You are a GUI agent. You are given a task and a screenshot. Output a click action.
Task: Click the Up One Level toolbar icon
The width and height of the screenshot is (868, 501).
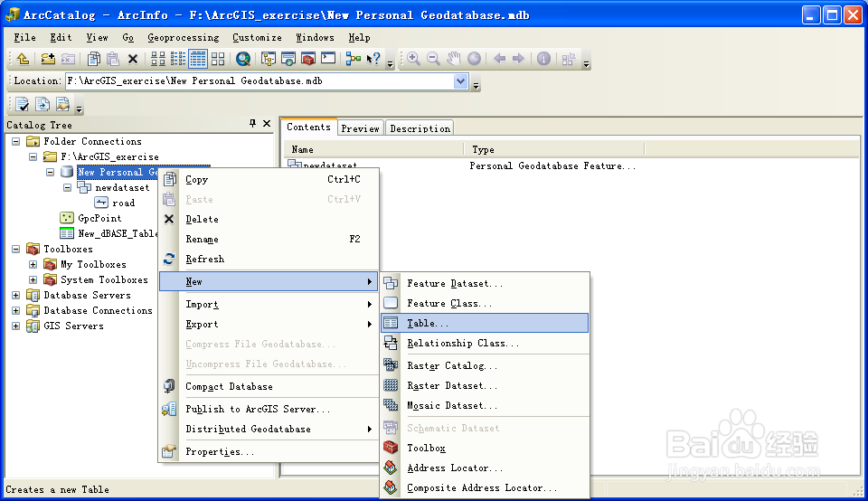coord(23,59)
